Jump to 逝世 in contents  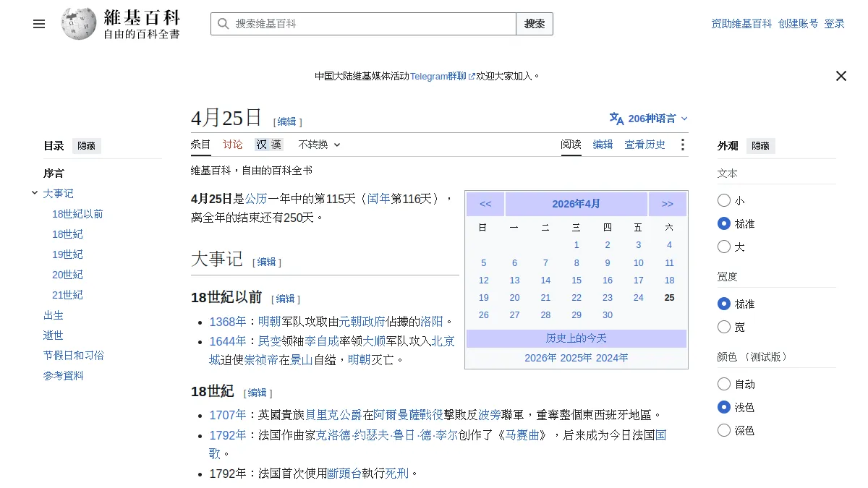pyautogui.click(x=54, y=335)
